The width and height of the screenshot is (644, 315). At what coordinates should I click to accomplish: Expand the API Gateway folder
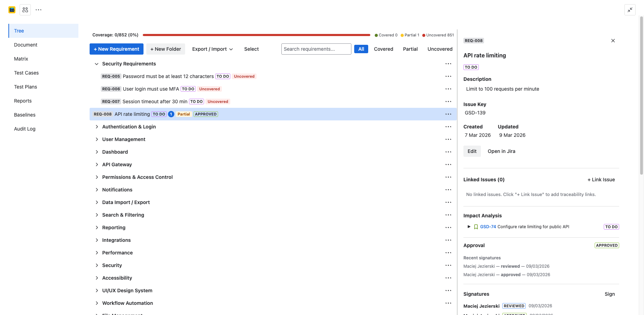97,164
